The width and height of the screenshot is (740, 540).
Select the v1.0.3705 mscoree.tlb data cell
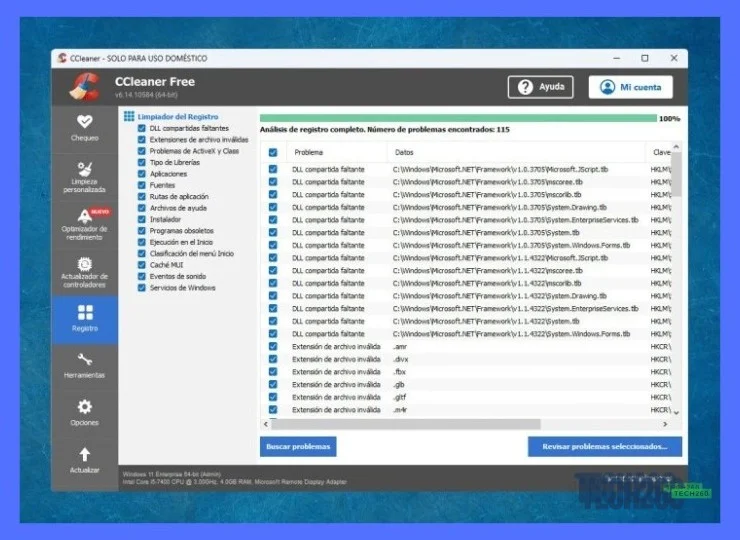(x=488, y=182)
